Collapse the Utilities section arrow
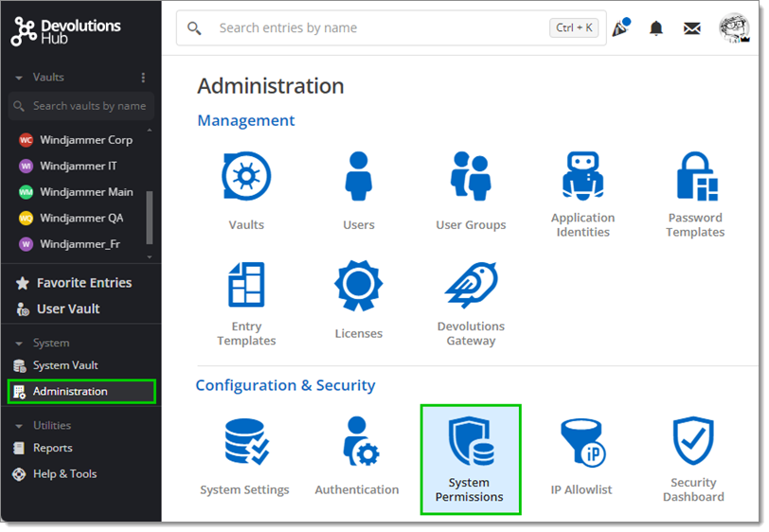769x532 pixels. click(x=19, y=426)
